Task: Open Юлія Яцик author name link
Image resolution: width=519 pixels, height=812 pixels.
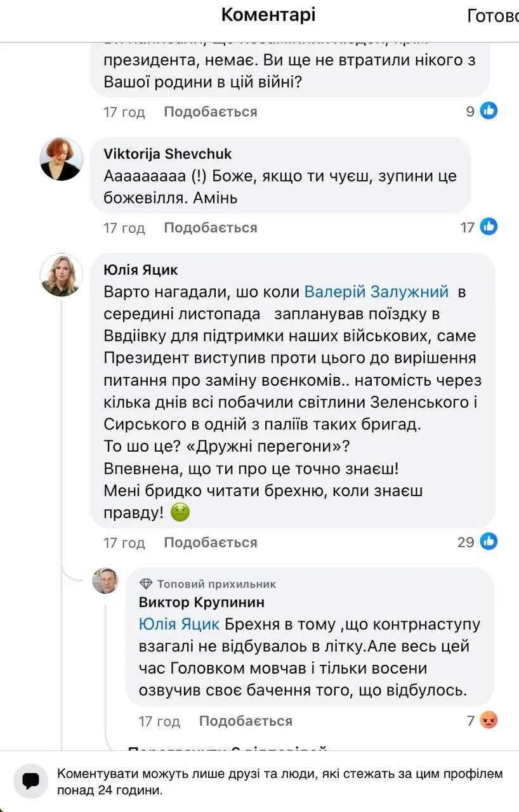Action: [140, 270]
